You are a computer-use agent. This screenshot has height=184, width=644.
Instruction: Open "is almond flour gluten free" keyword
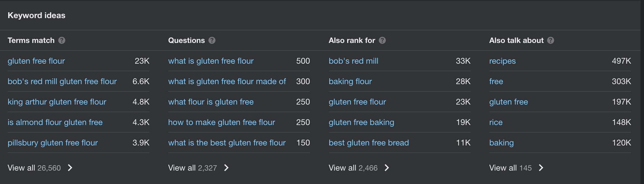[x=55, y=122]
